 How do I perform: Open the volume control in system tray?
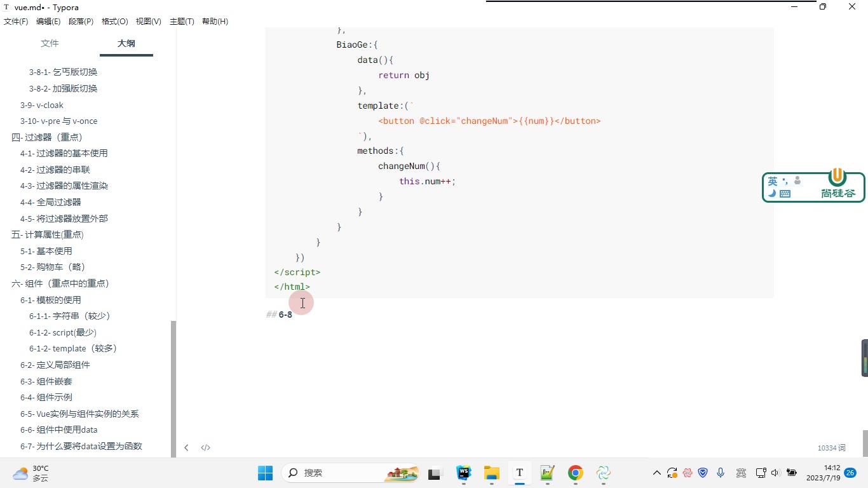(775, 473)
